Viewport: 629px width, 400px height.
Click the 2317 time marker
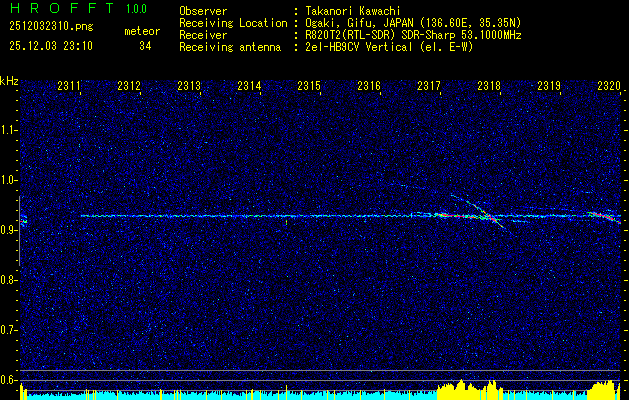click(429, 85)
